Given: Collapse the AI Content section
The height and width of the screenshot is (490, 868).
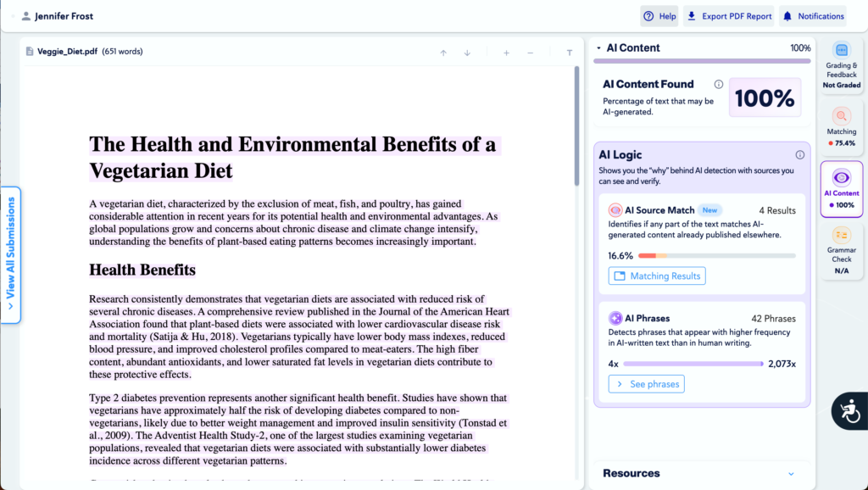Looking at the screenshot, I should pyautogui.click(x=599, y=48).
